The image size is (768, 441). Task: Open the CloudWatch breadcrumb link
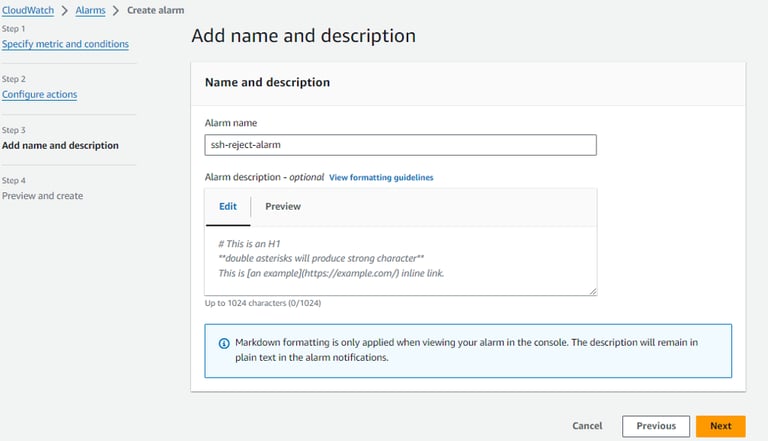[x=29, y=10]
